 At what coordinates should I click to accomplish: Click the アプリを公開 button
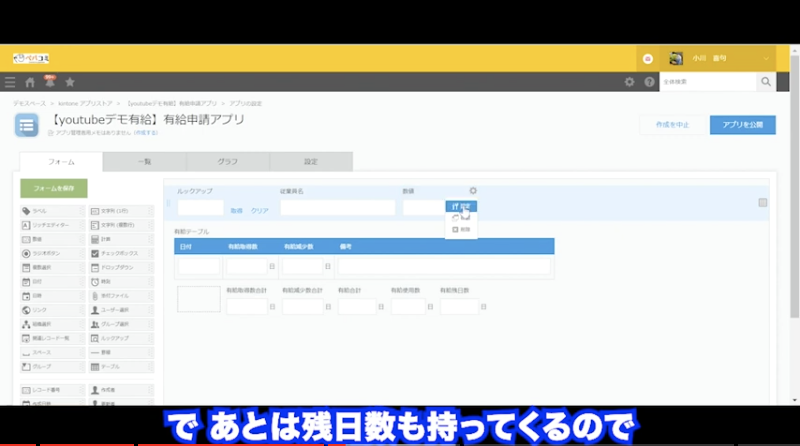[742, 125]
